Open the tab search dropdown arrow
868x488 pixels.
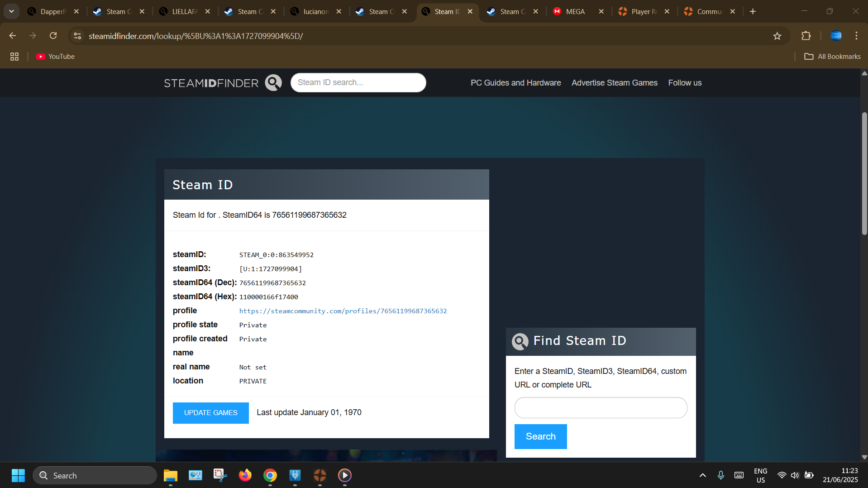[11, 11]
